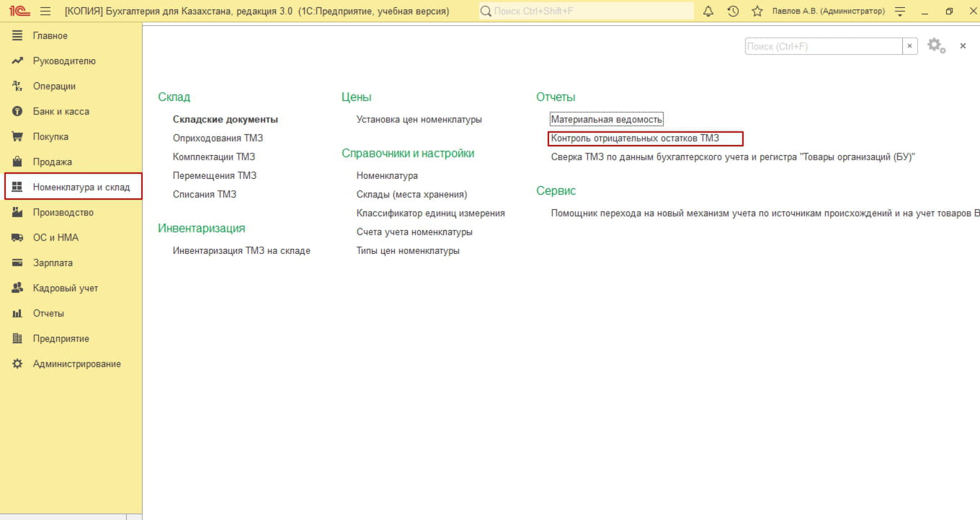This screenshot has width=980, height=520.
Task: Open the hamburger main menu icon
Action: point(45,12)
